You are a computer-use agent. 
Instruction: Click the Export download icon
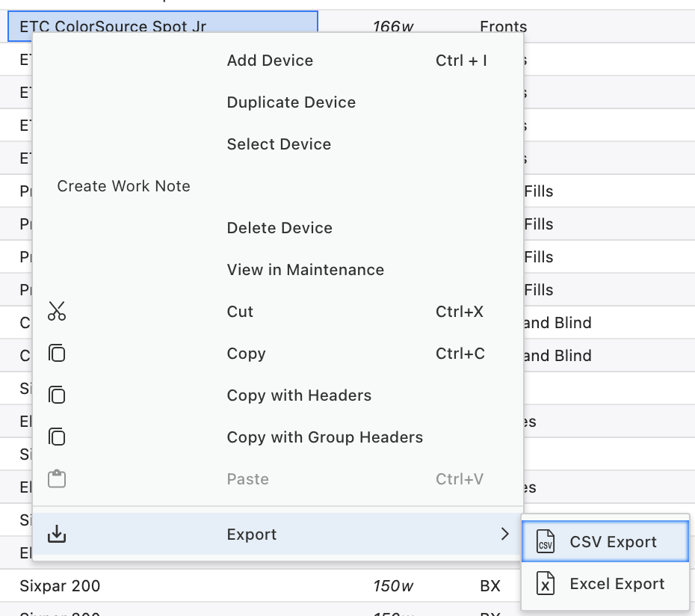click(x=57, y=535)
